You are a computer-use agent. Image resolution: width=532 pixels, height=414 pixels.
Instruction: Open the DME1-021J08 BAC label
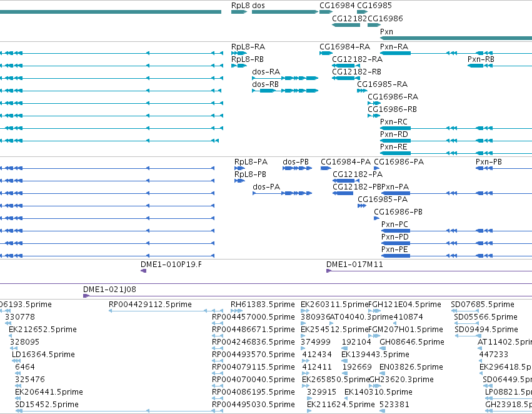coord(109,290)
